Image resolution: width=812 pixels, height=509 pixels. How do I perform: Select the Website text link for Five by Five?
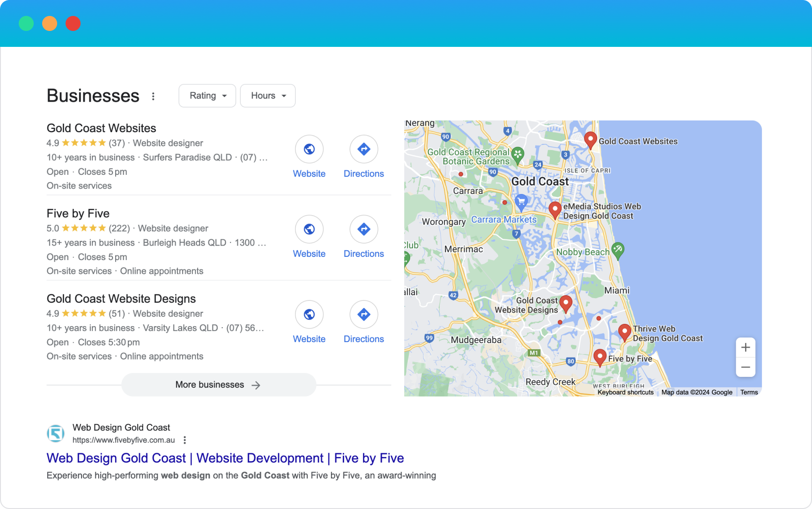(309, 254)
